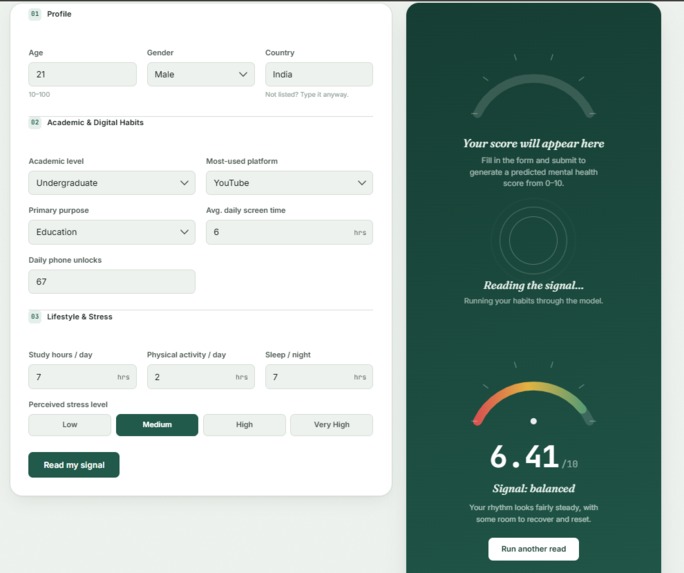This screenshot has width=684, height=573.
Task: Click the Study hours per day field
Action: (82, 377)
